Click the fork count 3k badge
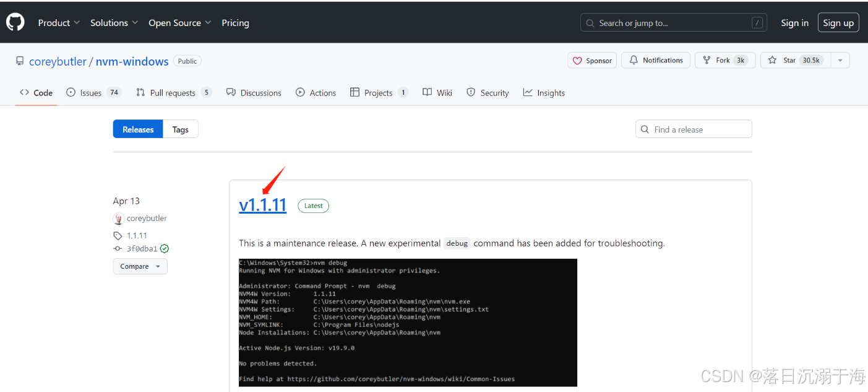 pos(741,60)
